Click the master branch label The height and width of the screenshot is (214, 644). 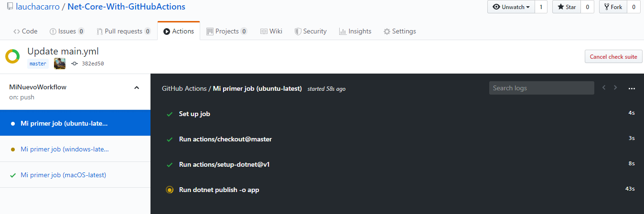(x=38, y=63)
